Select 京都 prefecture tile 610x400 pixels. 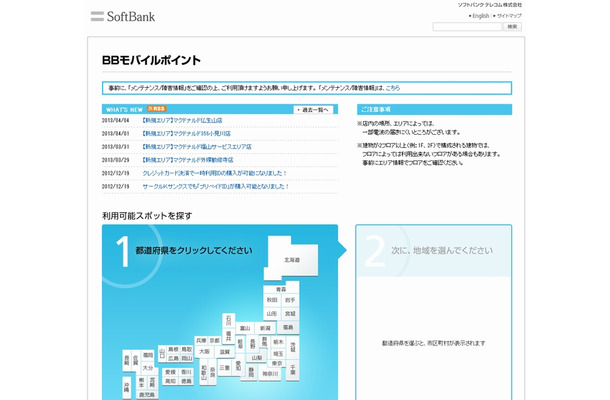(x=215, y=340)
